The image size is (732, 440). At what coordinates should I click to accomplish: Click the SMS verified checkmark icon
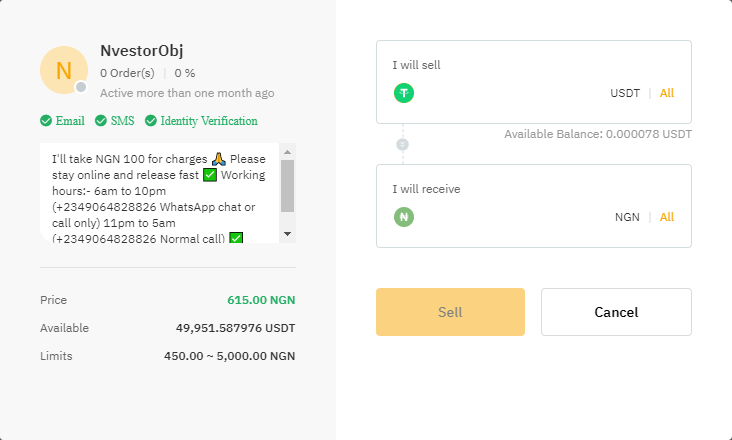(x=101, y=121)
